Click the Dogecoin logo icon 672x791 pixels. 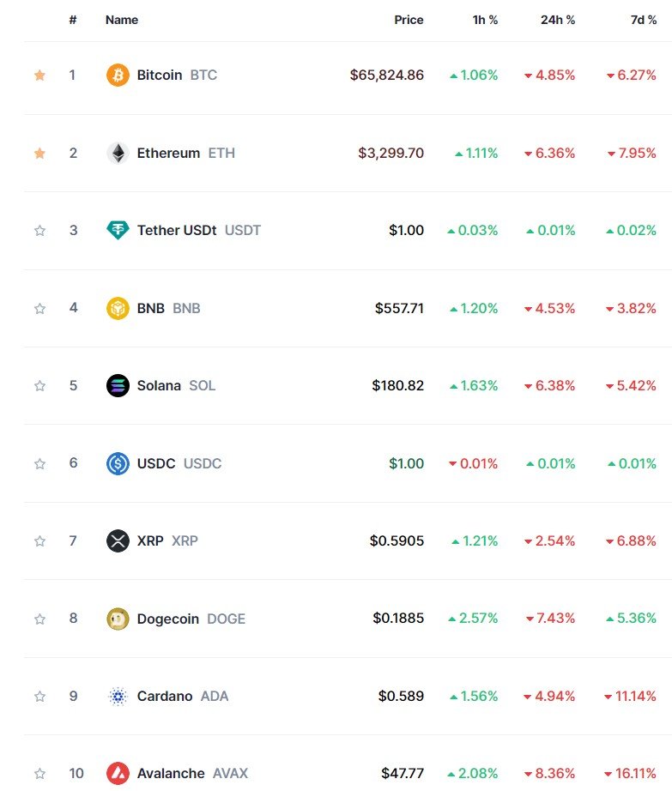pyautogui.click(x=118, y=619)
